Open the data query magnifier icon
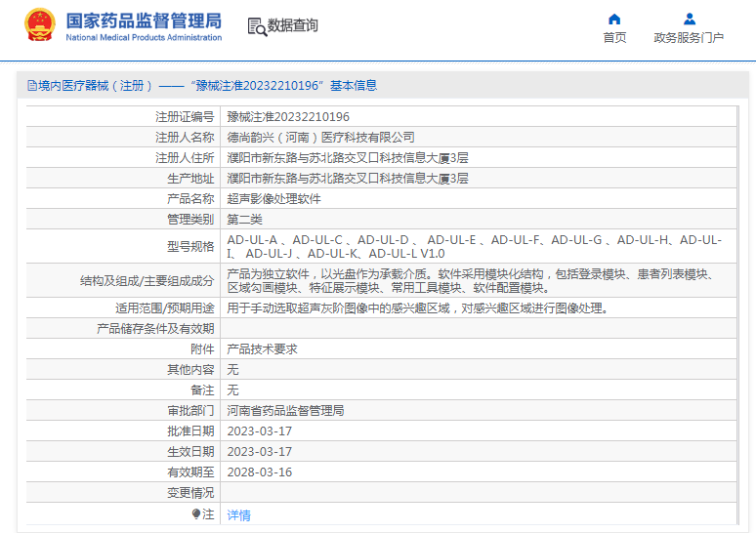This screenshot has height=533, width=756. [257, 26]
